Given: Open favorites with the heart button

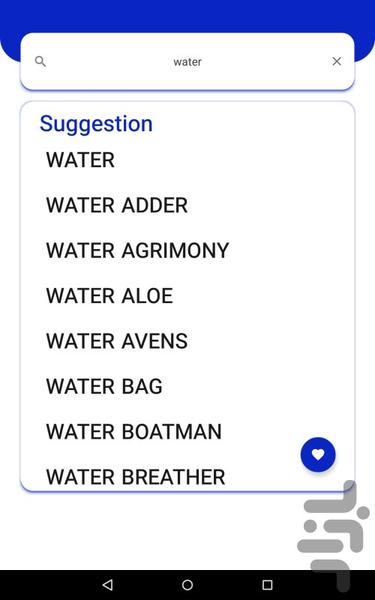Looking at the screenshot, I should click(318, 455).
